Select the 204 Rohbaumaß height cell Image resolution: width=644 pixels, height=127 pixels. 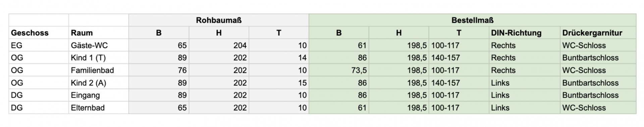point(219,45)
